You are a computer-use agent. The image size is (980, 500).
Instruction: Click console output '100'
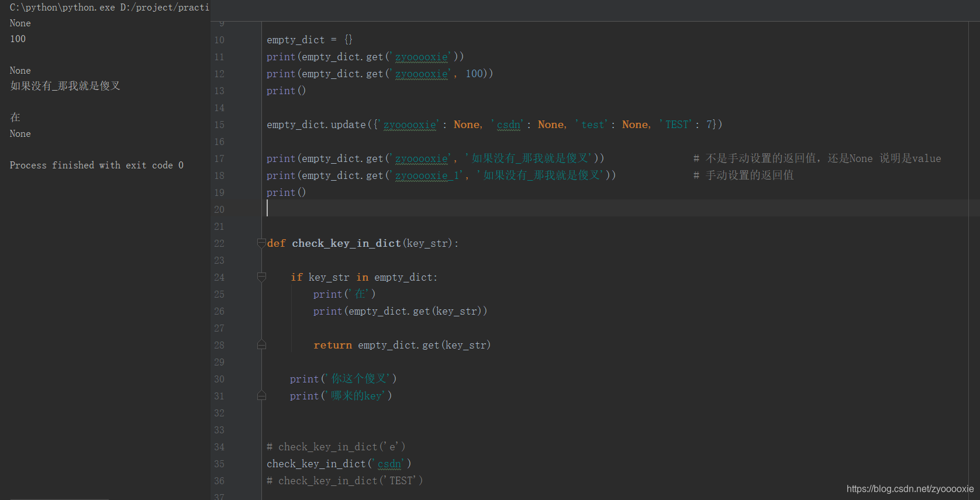[18, 39]
